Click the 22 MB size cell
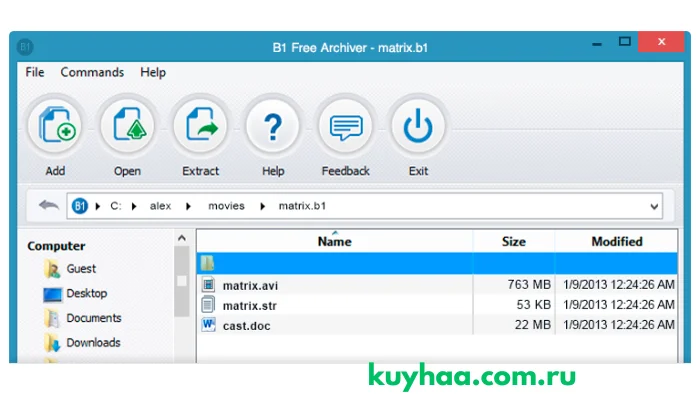 point(533,325)
